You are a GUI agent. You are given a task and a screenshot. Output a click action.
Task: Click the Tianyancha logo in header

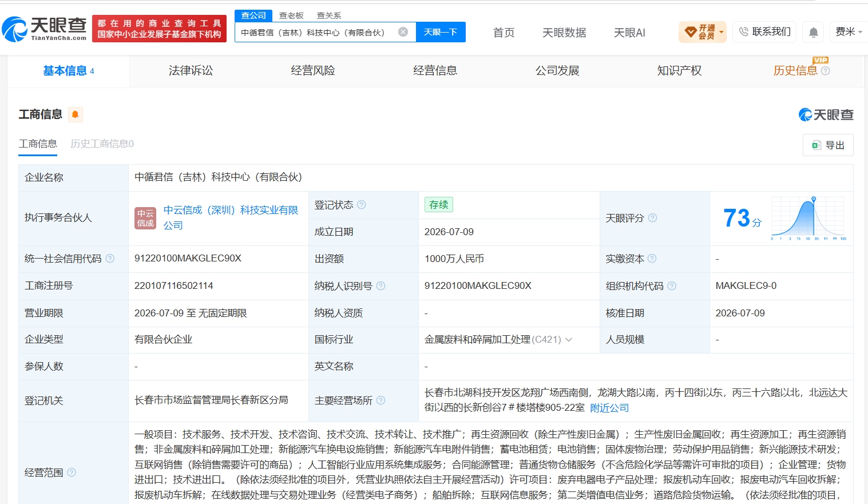pyautogui.click(x=44, y=29)
